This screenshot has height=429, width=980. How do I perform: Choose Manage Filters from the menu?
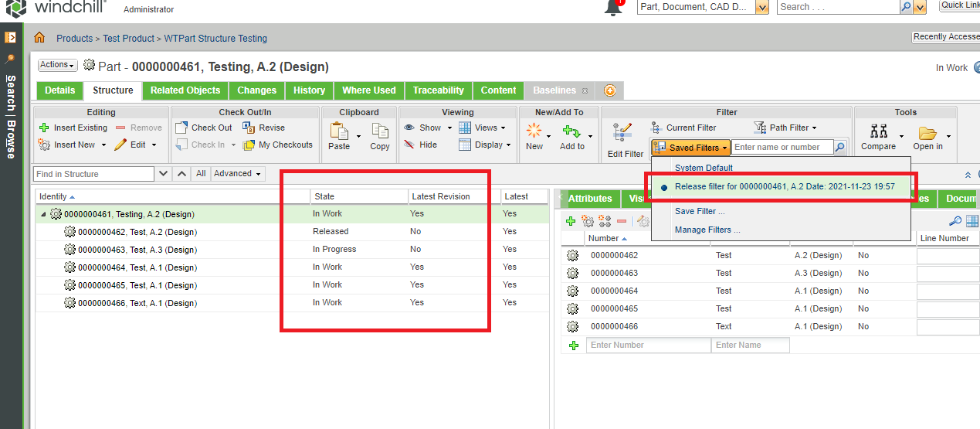tap(707, 230)
